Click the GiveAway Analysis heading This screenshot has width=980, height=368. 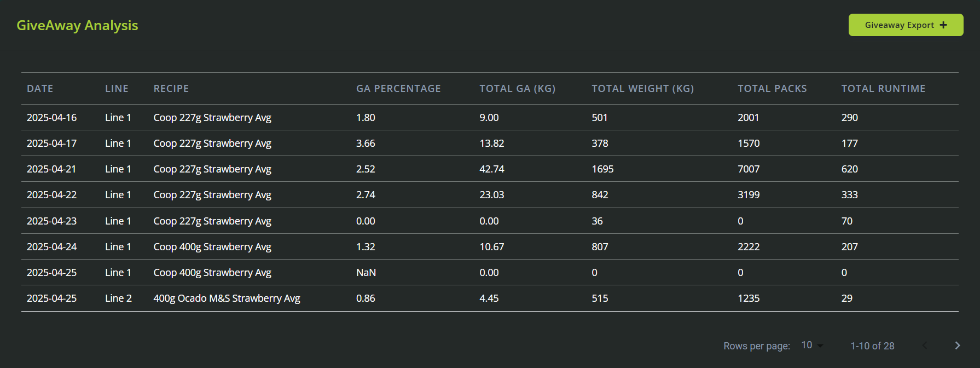tap(77, 26)
